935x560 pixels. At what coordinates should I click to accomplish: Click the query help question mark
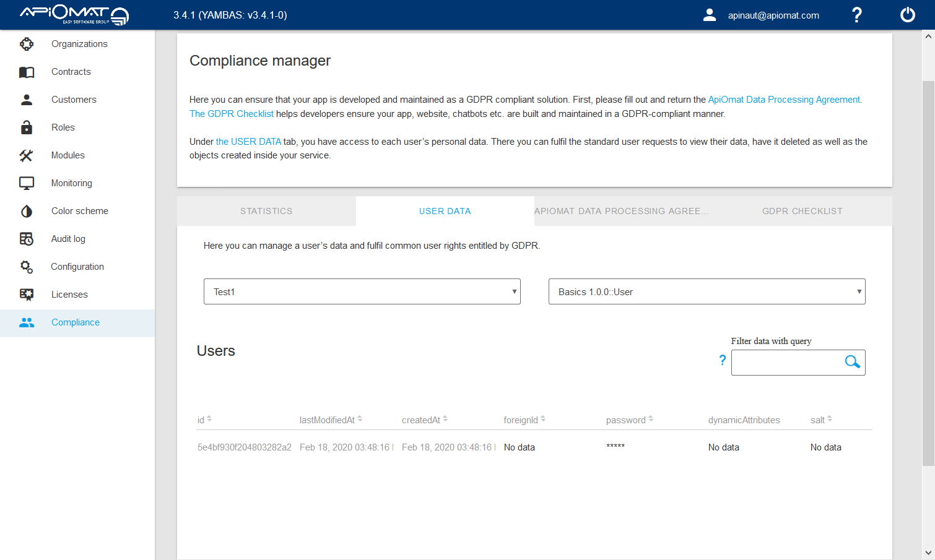click(x=722, y=360)
